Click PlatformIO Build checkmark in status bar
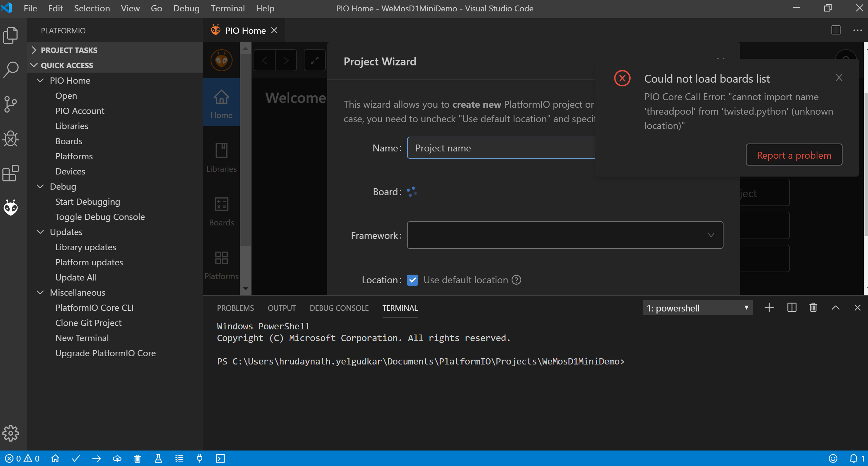Screen dimensions: 868x466 [x=76, y=458]
